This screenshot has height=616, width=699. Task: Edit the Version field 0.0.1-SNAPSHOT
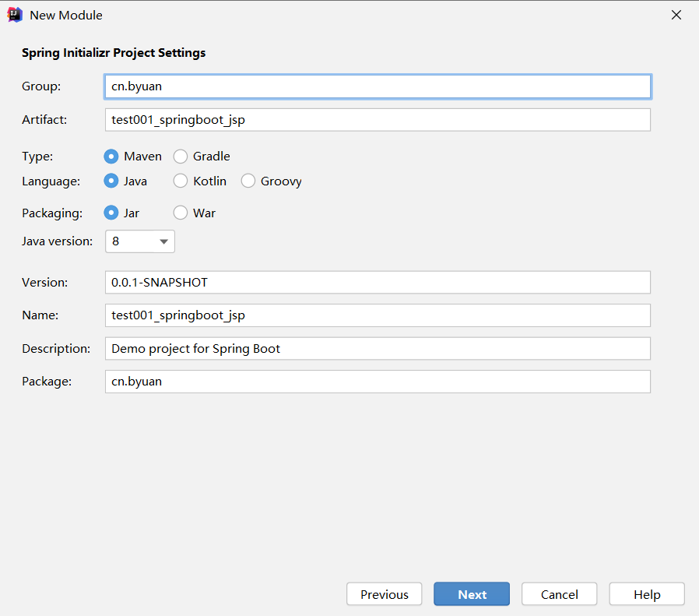[x=378, y=283]
